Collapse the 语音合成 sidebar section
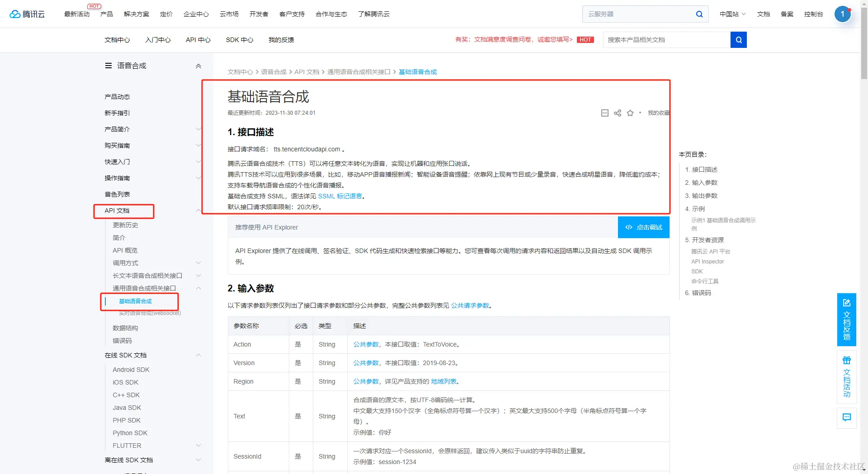The image size is (868, 474). (198, 66)
